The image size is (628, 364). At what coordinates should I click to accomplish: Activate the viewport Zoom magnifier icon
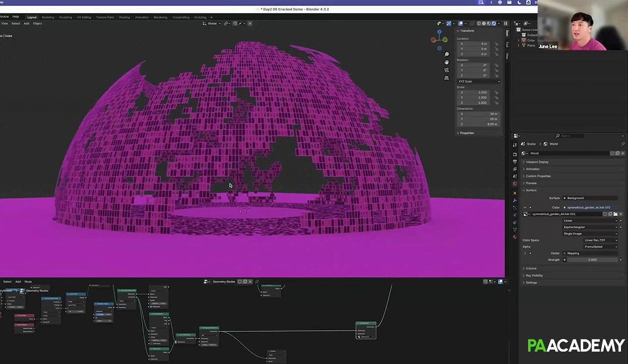click(x=446, y=54)
